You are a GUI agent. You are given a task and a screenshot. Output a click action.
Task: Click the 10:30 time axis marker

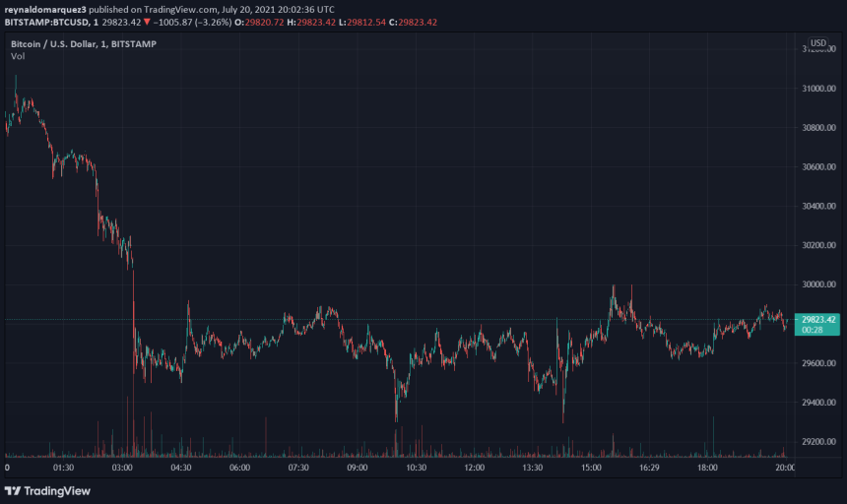point(415,469)
